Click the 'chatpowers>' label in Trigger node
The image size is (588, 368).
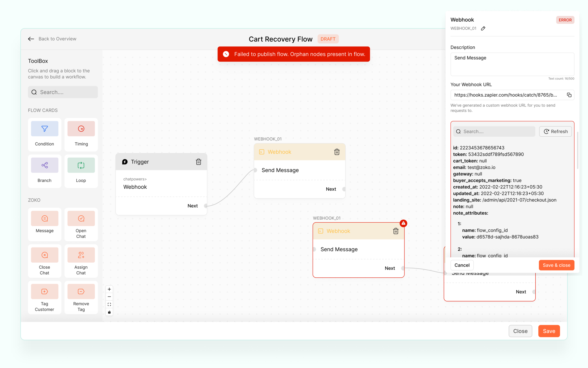click(135, 179)
